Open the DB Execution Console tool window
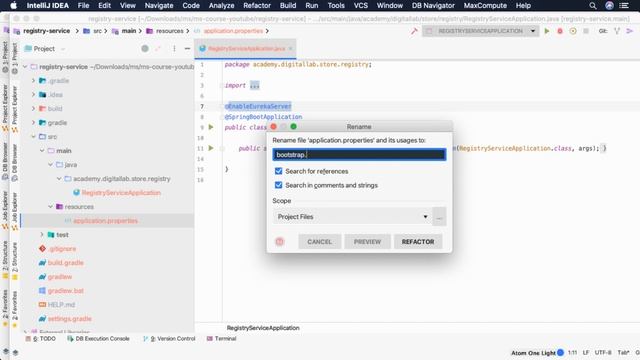640x360 pixels. coord(98,338)
